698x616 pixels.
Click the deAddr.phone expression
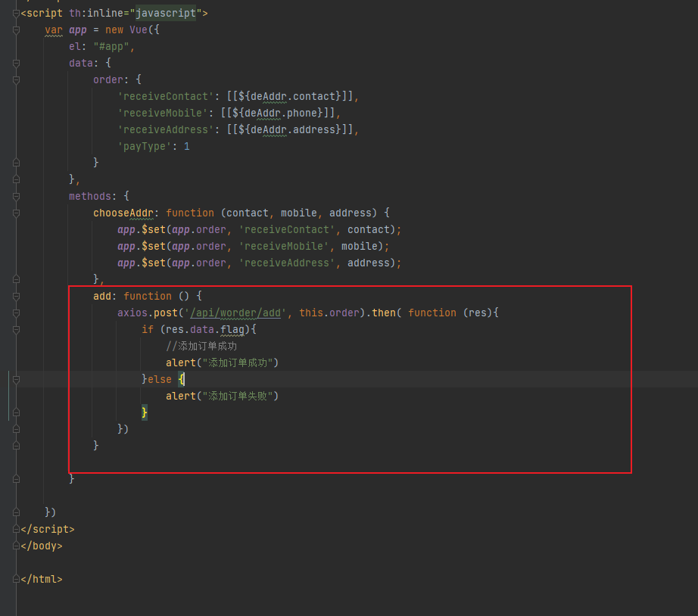click(x=278, y=113)
